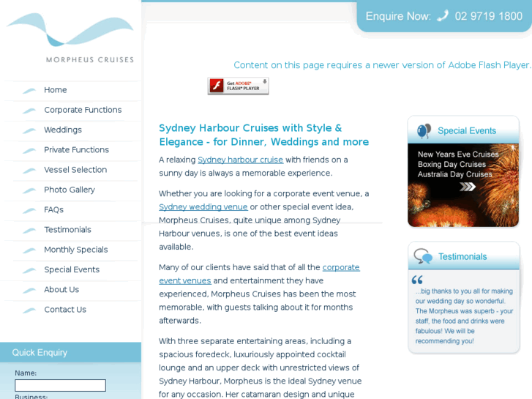Click the Get Adobe Flash Player badge

[x=238, y=86]
